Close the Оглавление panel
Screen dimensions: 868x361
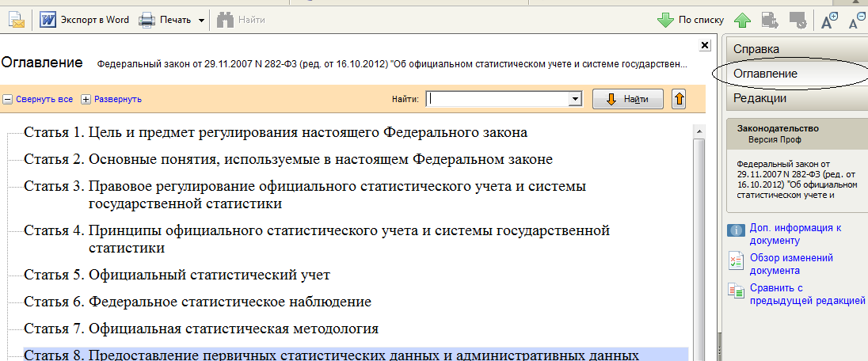(x=705, y=45)
